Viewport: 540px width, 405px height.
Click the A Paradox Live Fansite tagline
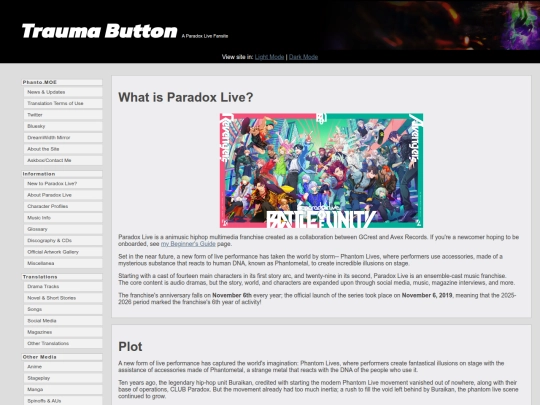tap(205, 36)
